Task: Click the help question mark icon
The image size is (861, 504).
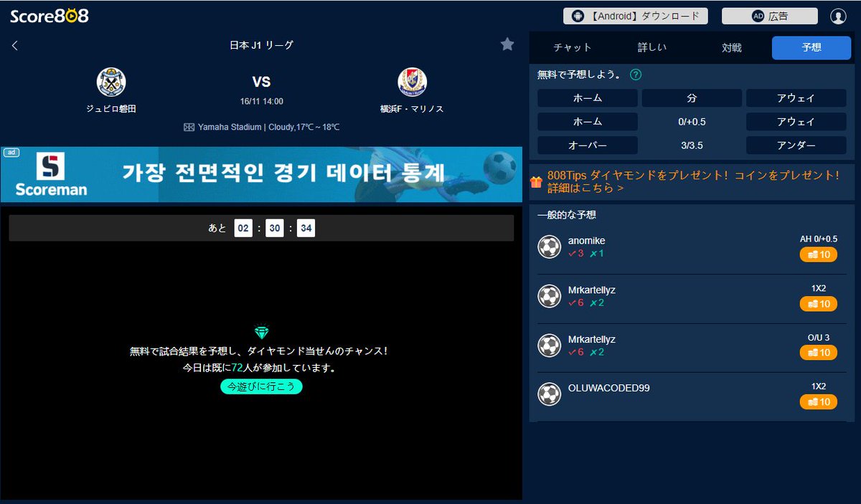Action: (x=636, y=75)
